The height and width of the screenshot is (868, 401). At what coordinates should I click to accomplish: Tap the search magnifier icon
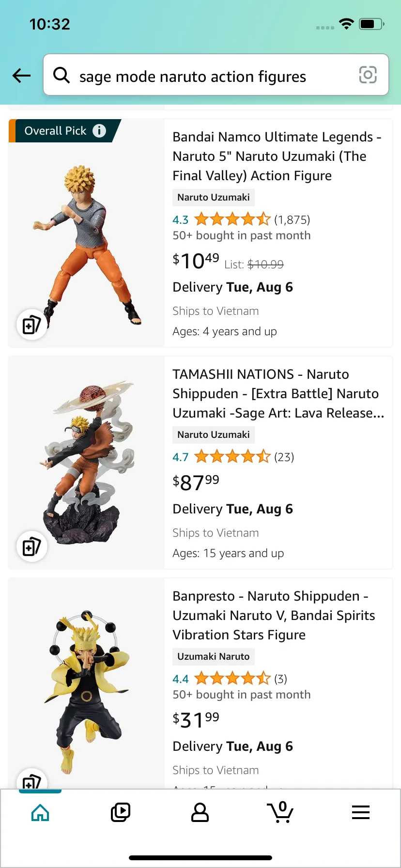[x=62, y=75]
